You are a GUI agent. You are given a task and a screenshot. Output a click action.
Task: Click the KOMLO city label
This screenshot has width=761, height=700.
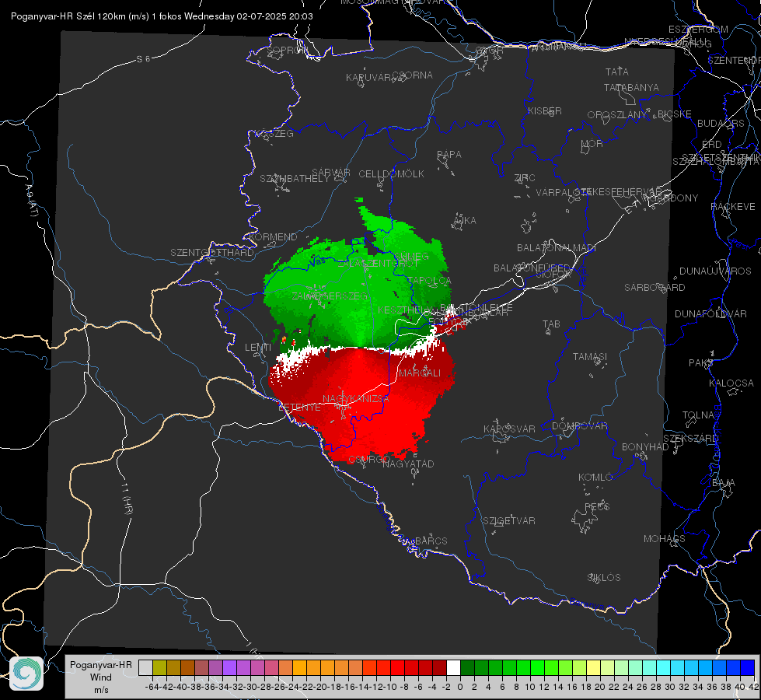[595, 478]
